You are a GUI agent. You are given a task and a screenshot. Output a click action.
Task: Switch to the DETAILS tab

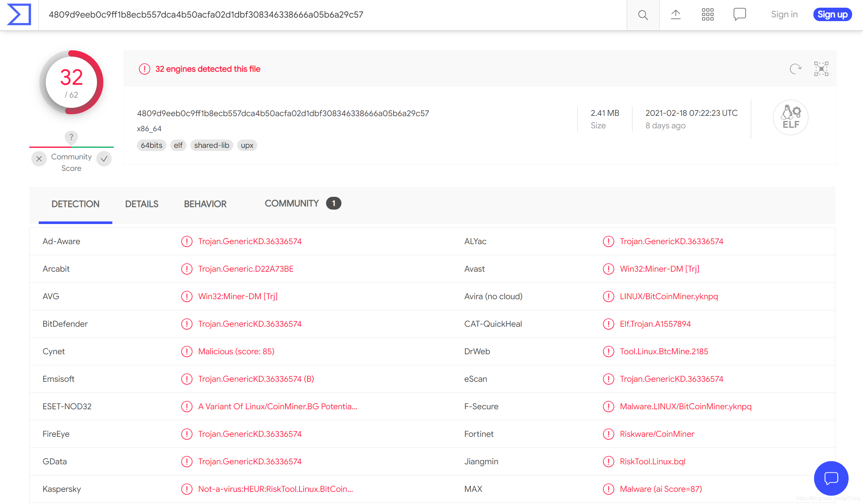click(142, 204)
